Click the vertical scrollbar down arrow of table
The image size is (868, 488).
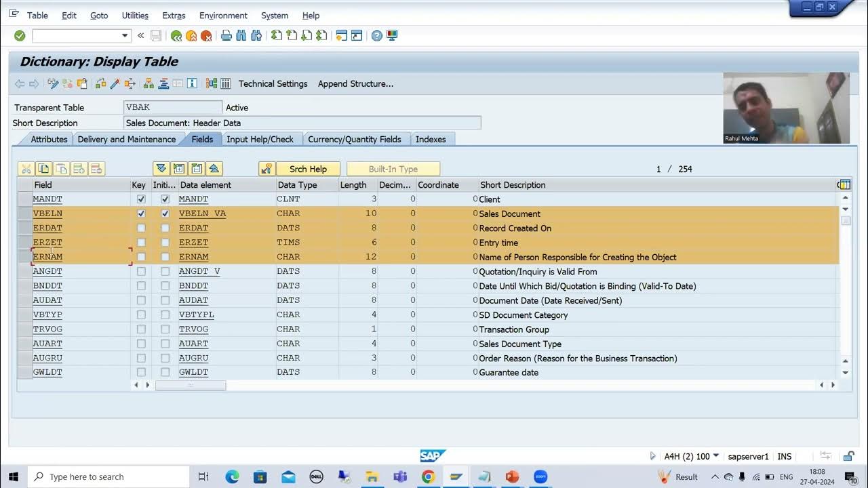pyautogui.click(x=845, y=372)
